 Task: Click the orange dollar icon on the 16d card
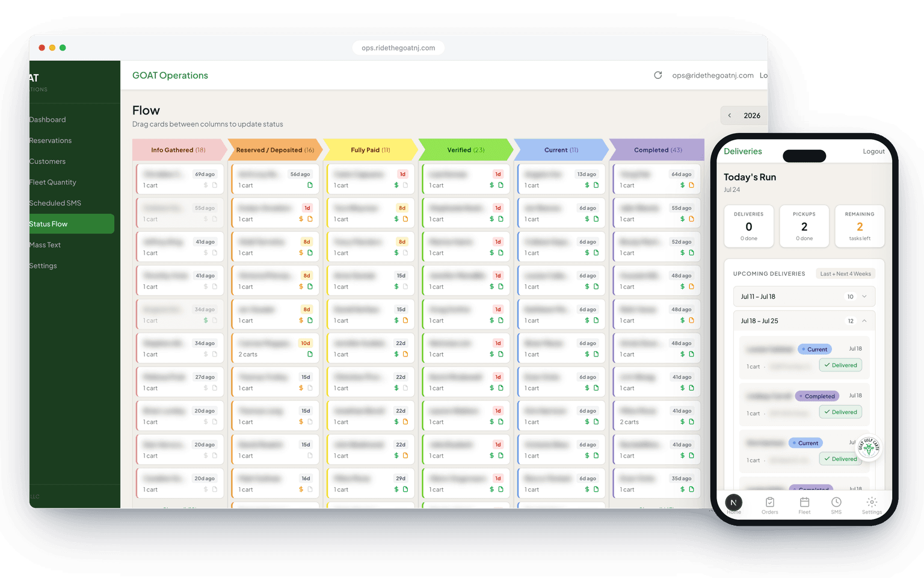(301, 489)
